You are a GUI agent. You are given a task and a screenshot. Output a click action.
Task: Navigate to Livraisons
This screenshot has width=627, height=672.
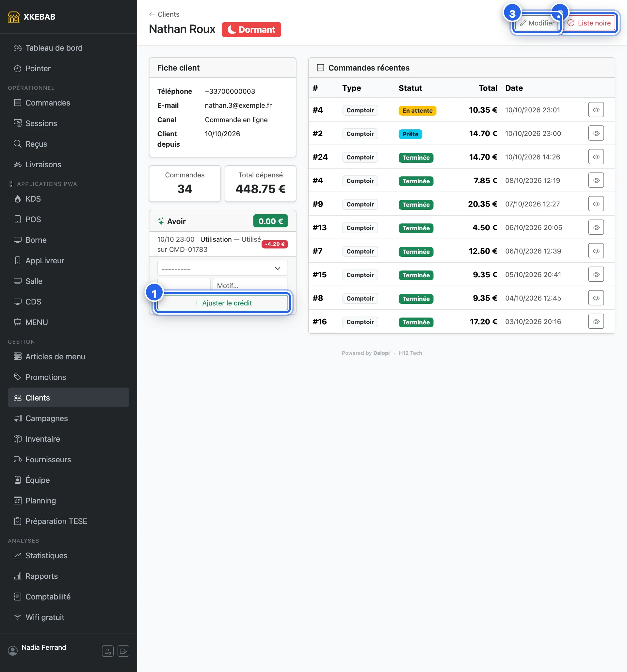[x=69, y=165]
